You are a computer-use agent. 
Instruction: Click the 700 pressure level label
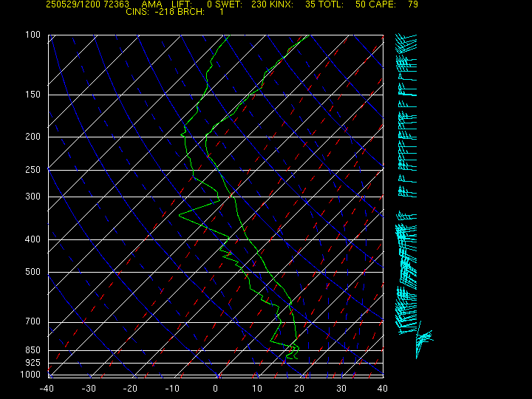coord(33,321)
